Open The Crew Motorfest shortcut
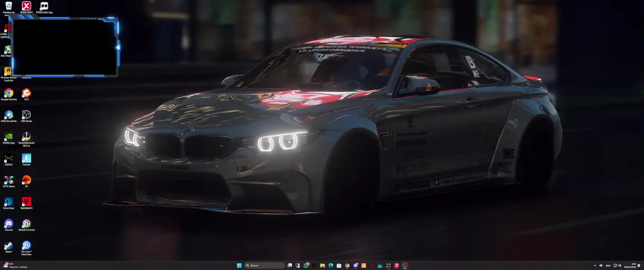 pyautogui.click(x=26, y=248)
